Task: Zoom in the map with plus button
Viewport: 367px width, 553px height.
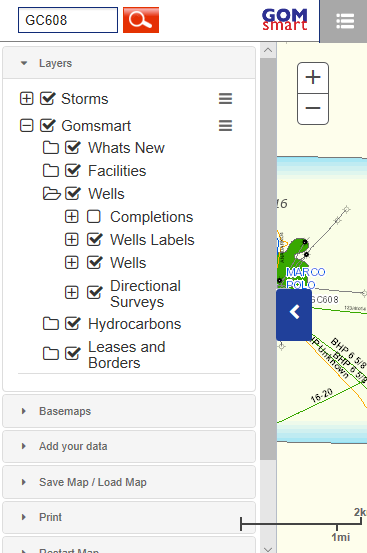Action: pyautogui.click(x=313, y=78)
